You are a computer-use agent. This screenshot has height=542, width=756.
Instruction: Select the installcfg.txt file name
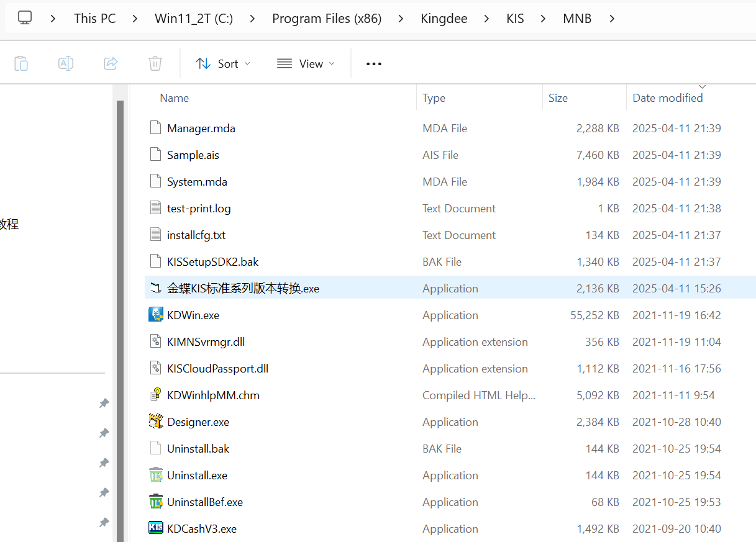tap(196, 235)
